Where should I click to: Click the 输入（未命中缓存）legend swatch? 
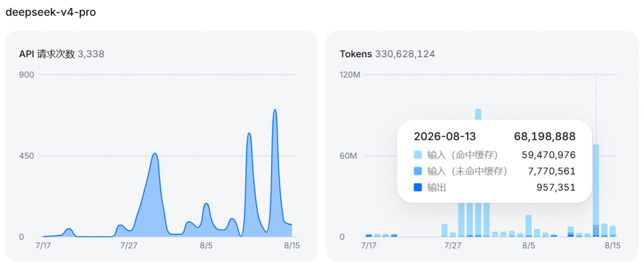[x=418, y=171]
